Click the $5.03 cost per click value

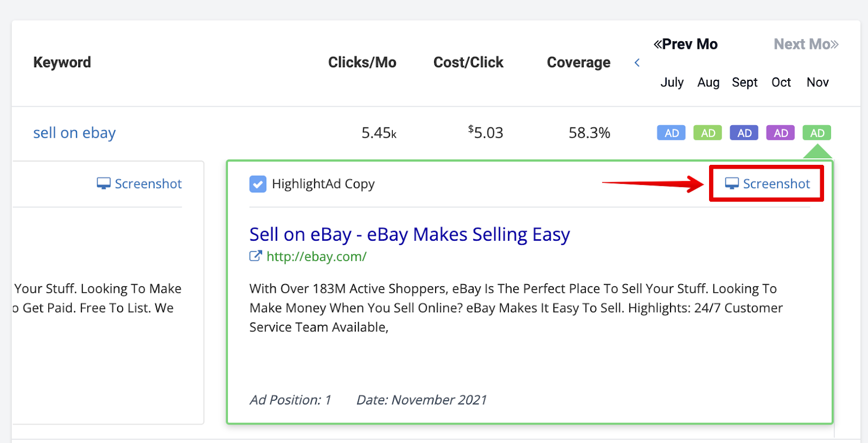(x=486, y=132)
